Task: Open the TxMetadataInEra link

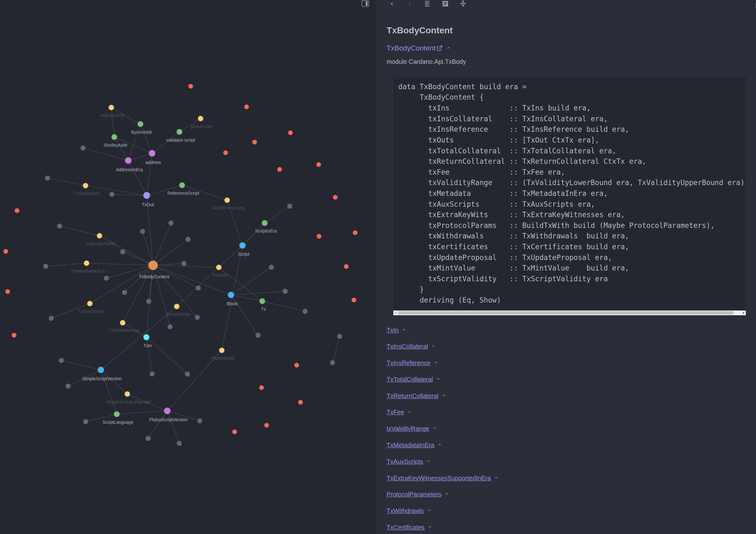Action: pyautogui.click(x=410, y=445)
